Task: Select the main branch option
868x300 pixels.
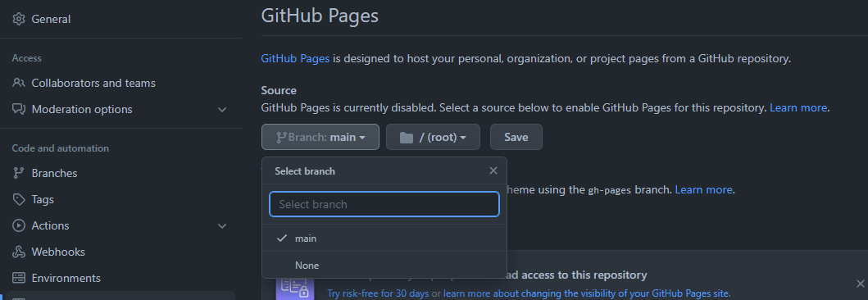Action: [x=384, y=238]
